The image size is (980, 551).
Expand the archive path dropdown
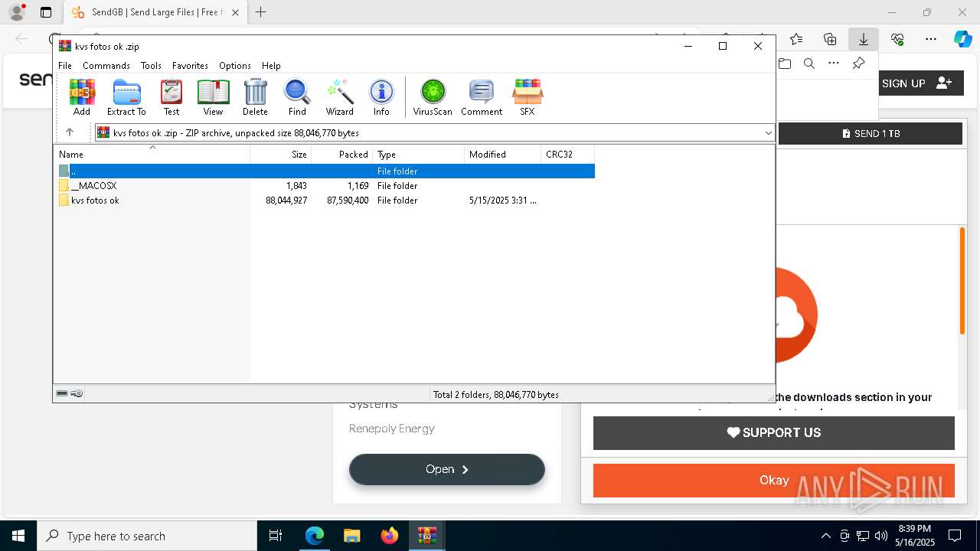click(x=768, y=133)
